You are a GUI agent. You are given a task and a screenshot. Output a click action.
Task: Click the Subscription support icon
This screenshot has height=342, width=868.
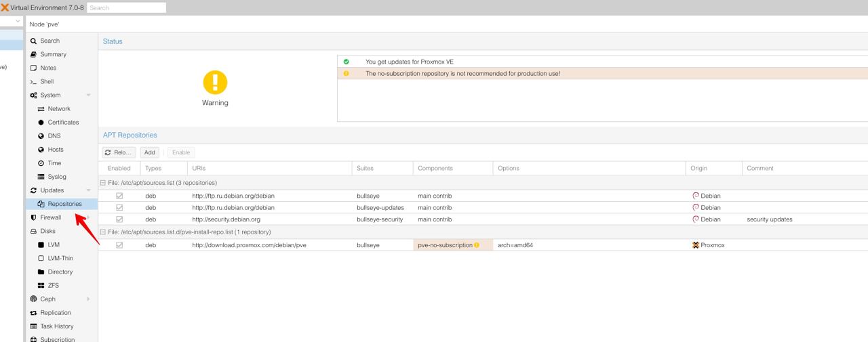point(33,339)
